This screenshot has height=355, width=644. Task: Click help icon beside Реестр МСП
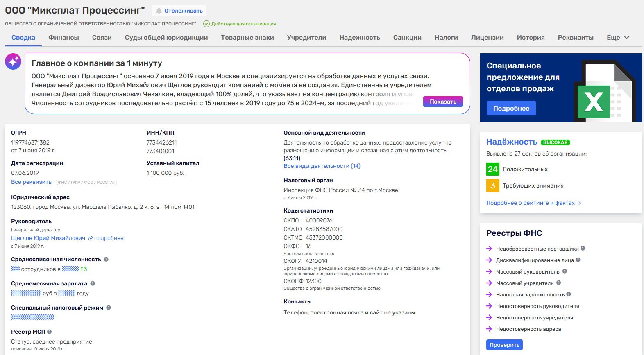(50, 332)
